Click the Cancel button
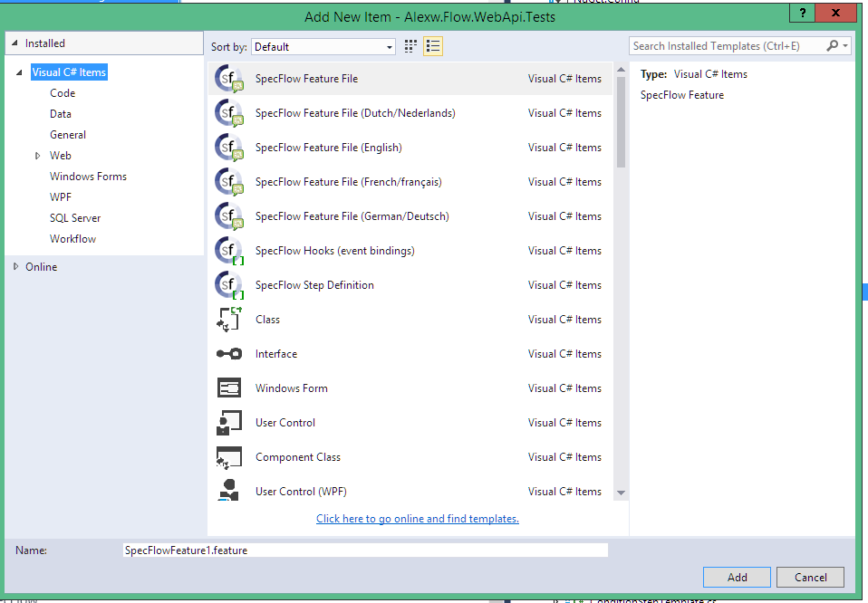The image size is (868, 603). (x=810, y=577)
